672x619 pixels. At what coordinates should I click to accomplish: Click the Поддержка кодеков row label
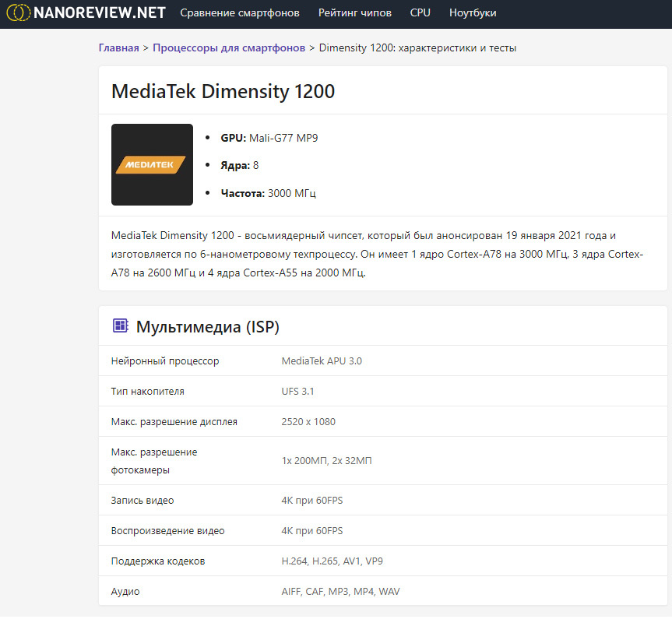pos(158,561)
